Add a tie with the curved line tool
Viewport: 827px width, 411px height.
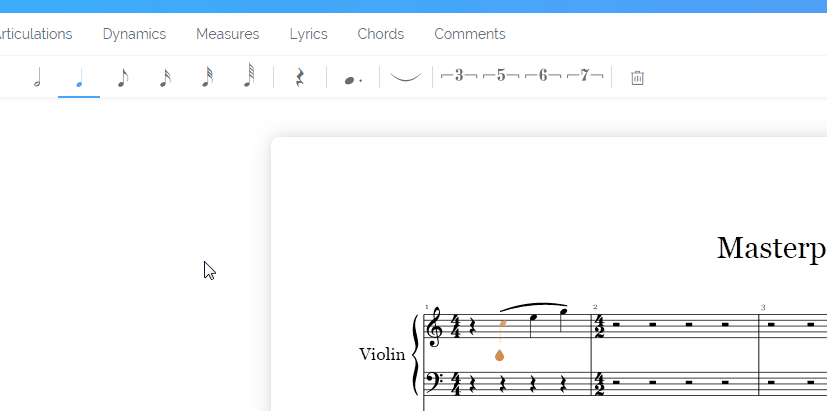click(x=405, y=78)
